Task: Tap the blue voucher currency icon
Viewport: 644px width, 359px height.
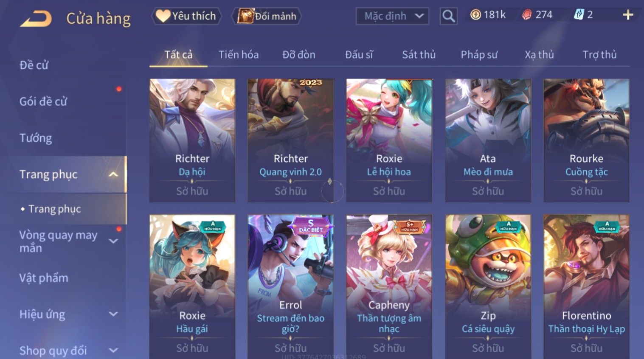Action: coord(579,15)
